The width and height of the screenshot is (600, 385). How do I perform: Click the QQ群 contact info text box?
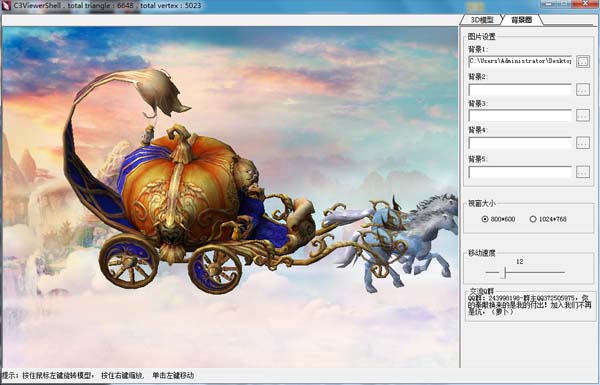pyautogui.click(x=530, y=306)
